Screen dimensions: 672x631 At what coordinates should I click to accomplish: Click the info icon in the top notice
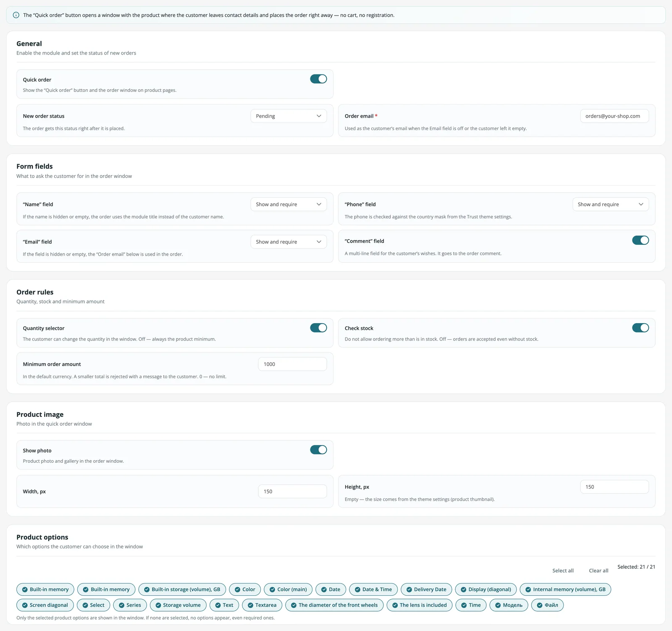16,15
